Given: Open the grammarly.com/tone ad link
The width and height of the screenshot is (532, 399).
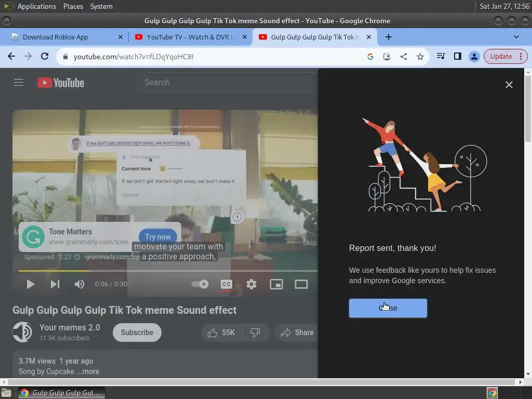Looking at the screenshot, I should [112, 257].
